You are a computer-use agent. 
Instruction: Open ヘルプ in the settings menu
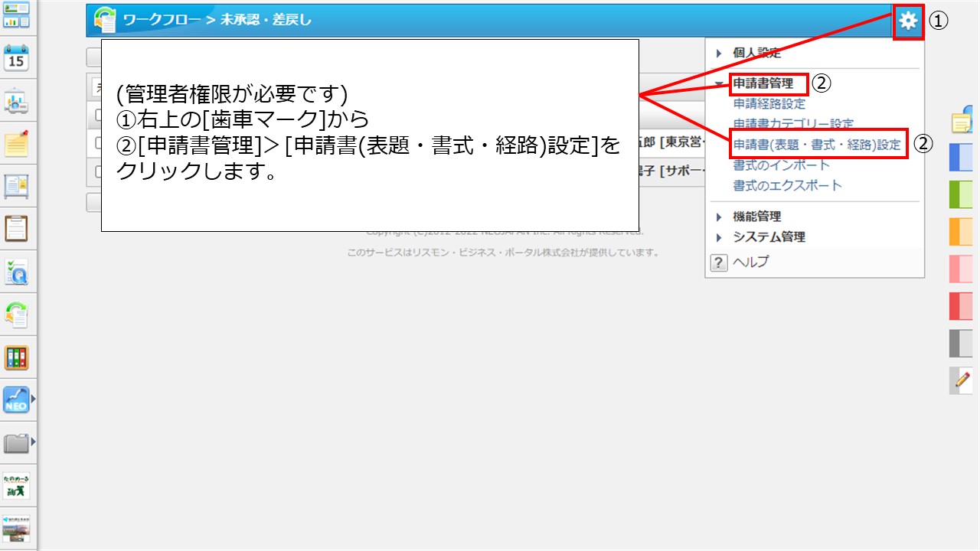(750, 262)
